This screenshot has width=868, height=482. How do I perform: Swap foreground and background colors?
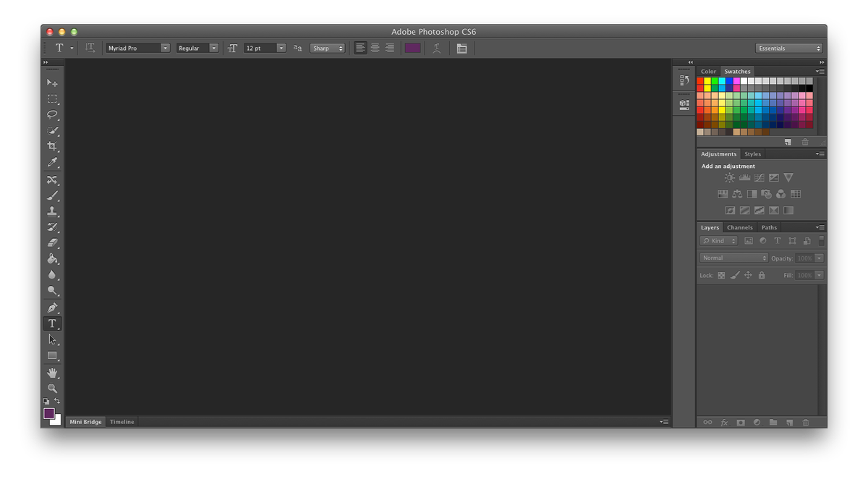(x=57, y=401)
